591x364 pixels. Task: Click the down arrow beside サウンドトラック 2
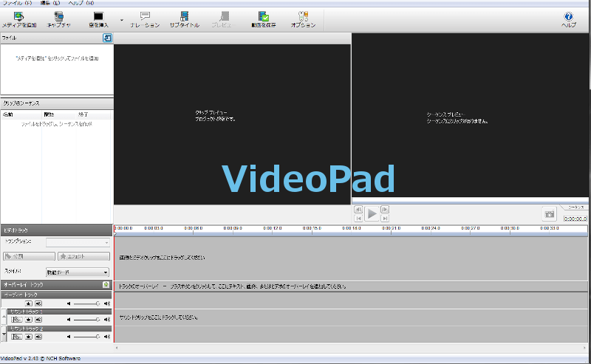[x=4, y=334]
